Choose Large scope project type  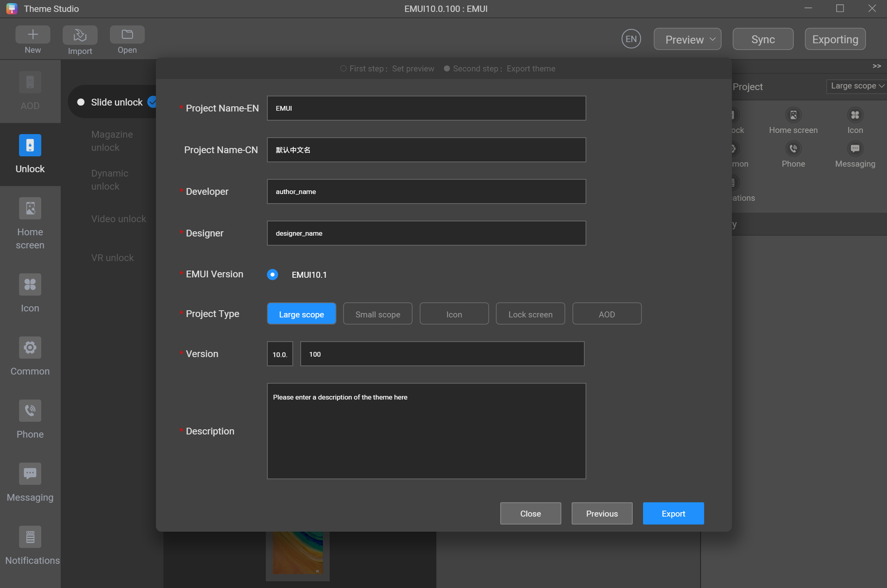pos(301,314)
